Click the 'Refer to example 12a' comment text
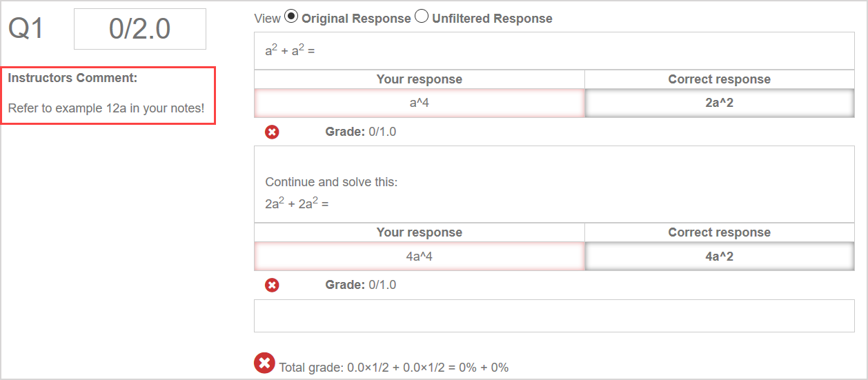Screen dimensions: 868x380 click(106, 108)
